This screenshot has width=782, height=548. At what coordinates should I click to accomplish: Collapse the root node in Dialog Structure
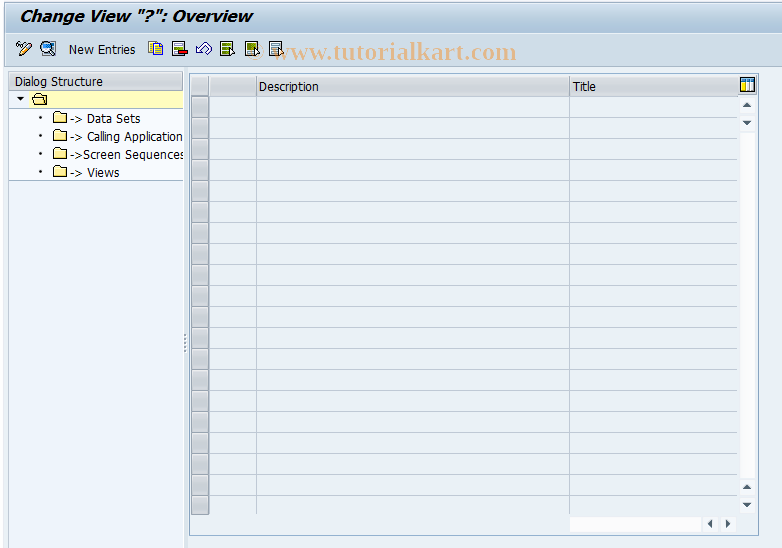coord(20,99)
